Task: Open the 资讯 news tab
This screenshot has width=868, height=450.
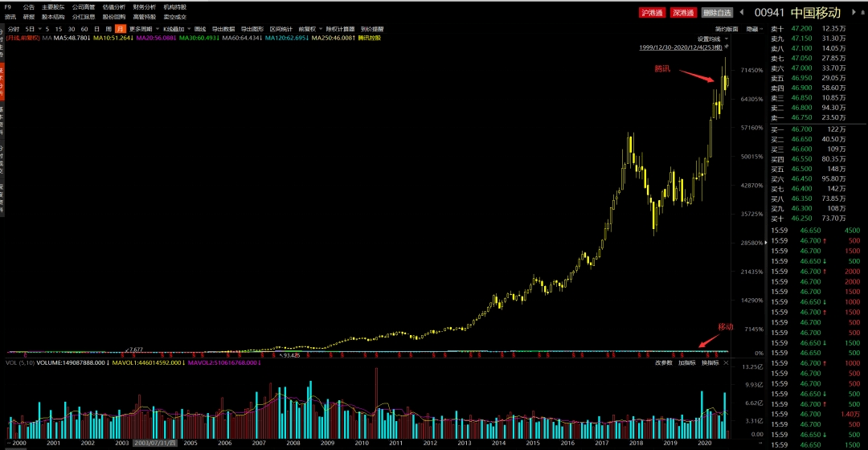Action: 10,17
